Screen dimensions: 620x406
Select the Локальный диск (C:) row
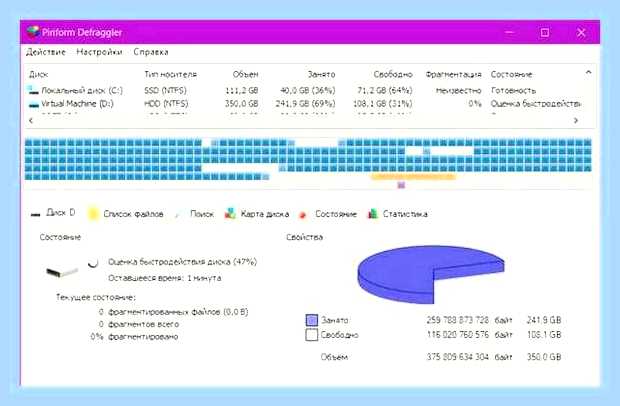[x=304, y=91]
